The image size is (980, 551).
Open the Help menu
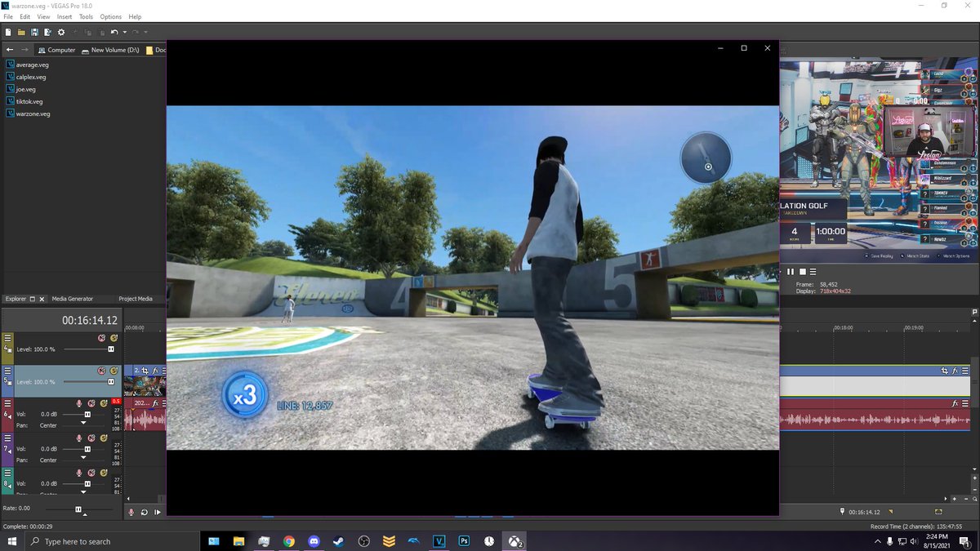pos(135,16)
